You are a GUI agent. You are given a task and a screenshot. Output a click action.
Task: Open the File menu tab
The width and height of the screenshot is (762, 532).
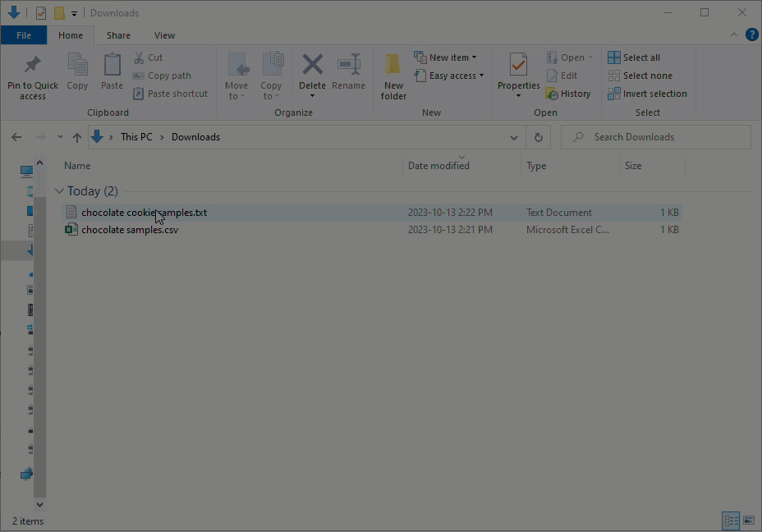click(x=24, y=35)
